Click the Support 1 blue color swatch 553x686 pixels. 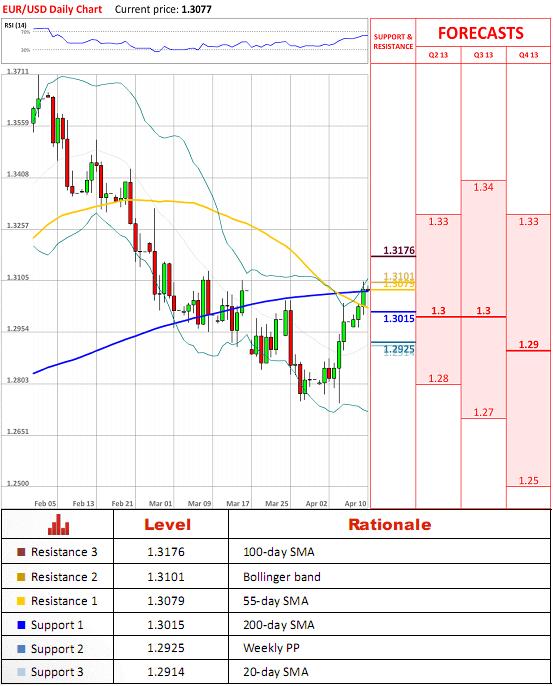21,625
